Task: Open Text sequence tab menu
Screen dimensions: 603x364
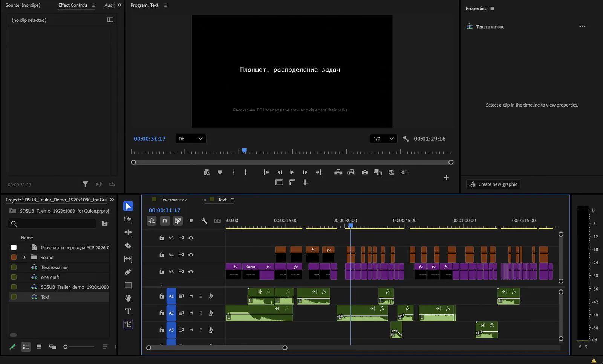Action: [233, 200]
